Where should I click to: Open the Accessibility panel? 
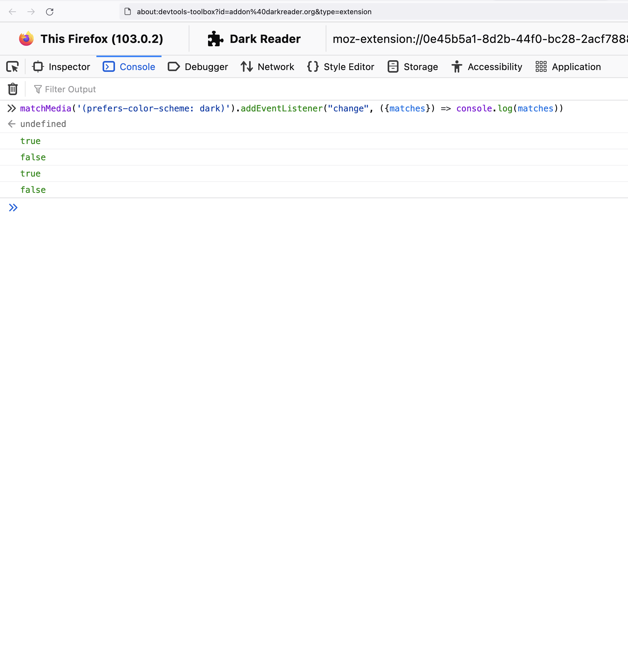point(486,67)
